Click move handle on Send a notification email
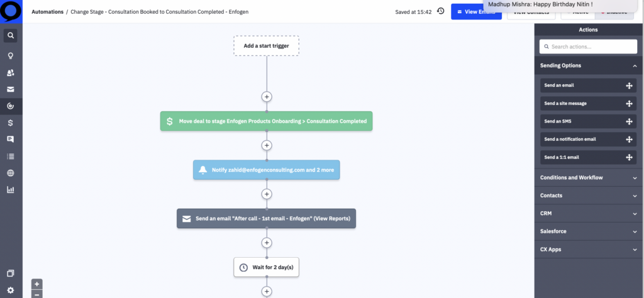This screenshot has width=644, height=298. (x=629, y=140)
